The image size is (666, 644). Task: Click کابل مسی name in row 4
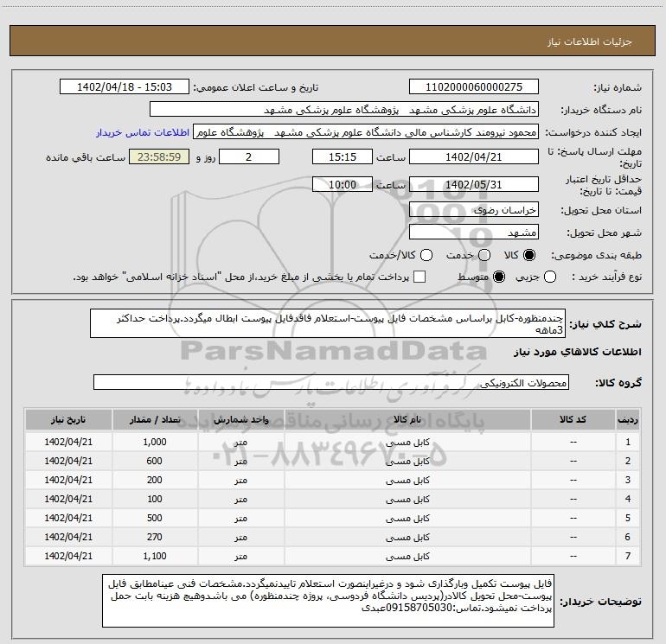[x=407, y=500]
